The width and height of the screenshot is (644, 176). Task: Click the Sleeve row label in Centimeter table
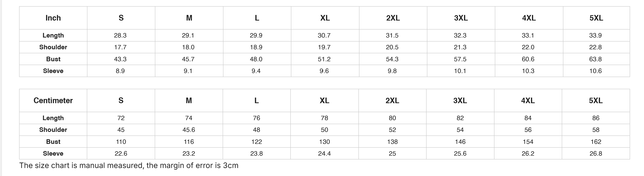pyautogui.click(x=53, y=153)
